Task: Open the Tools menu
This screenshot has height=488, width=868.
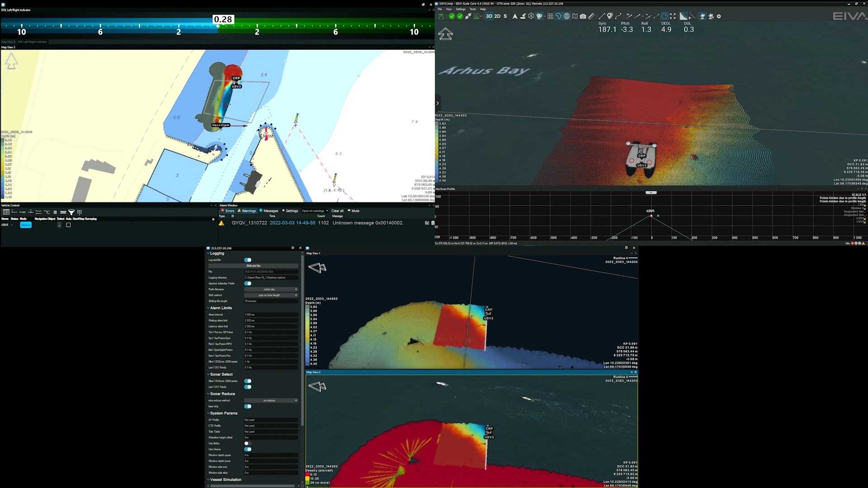Action: click(x=472, y=9)
